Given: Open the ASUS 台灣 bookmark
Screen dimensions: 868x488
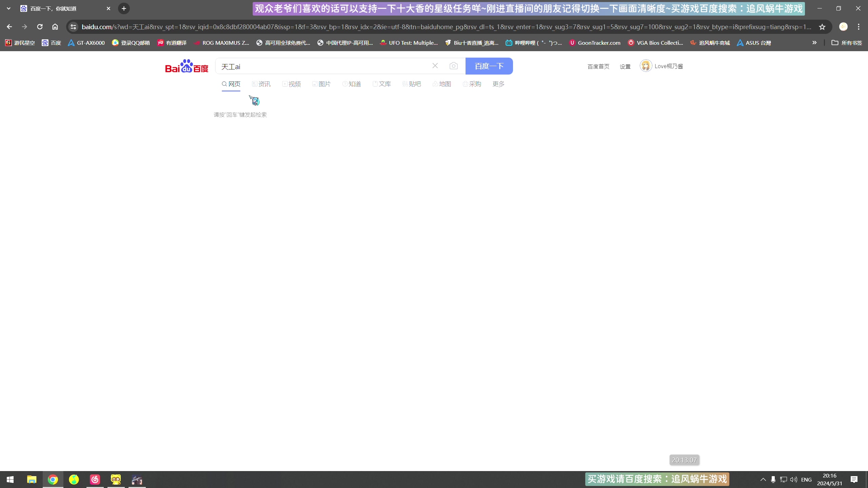Looking at the screenshot, I should [754, 43].
